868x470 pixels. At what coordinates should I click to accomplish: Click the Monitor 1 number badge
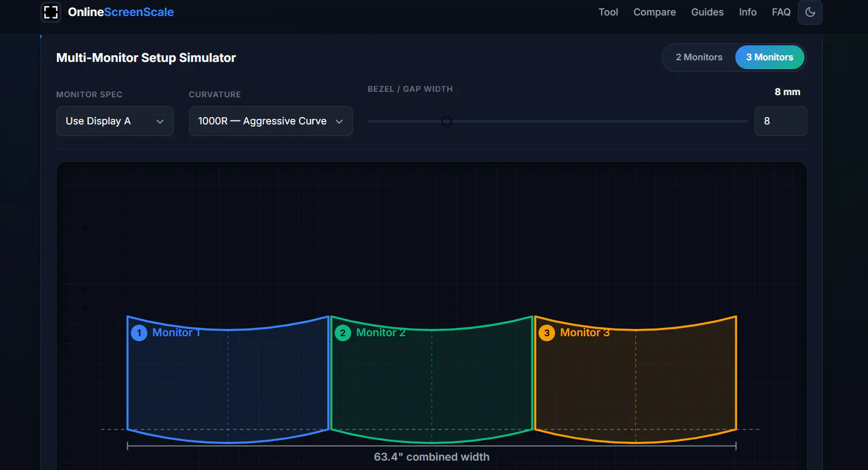point(139,333)
